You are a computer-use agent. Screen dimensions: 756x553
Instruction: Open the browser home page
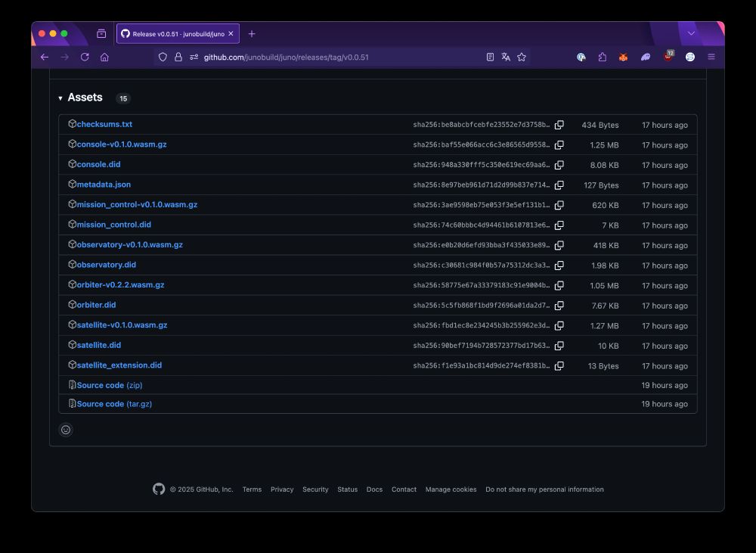[104, 57]
